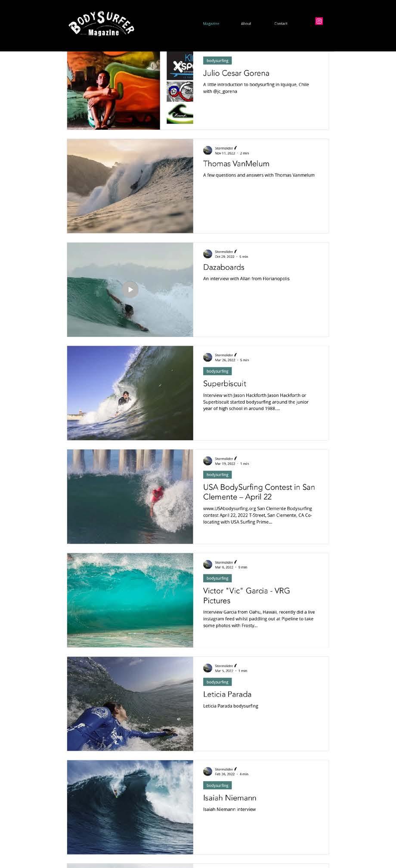Click Stormslider avatar on Superbiscuit post
Image resolution: width=396 pixels, height=868 pixels.
click(208, 358)
